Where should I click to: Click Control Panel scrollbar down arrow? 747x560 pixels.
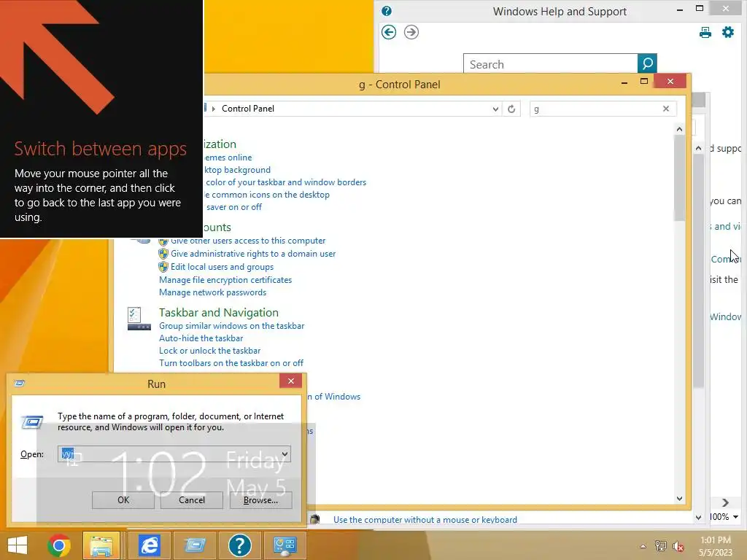[679, 499]
